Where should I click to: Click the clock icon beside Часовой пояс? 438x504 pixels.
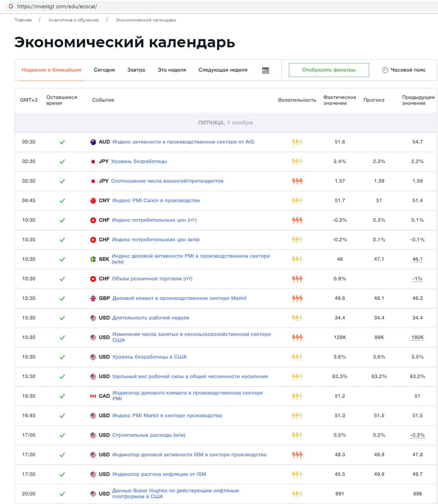click(x=385, y=70)
